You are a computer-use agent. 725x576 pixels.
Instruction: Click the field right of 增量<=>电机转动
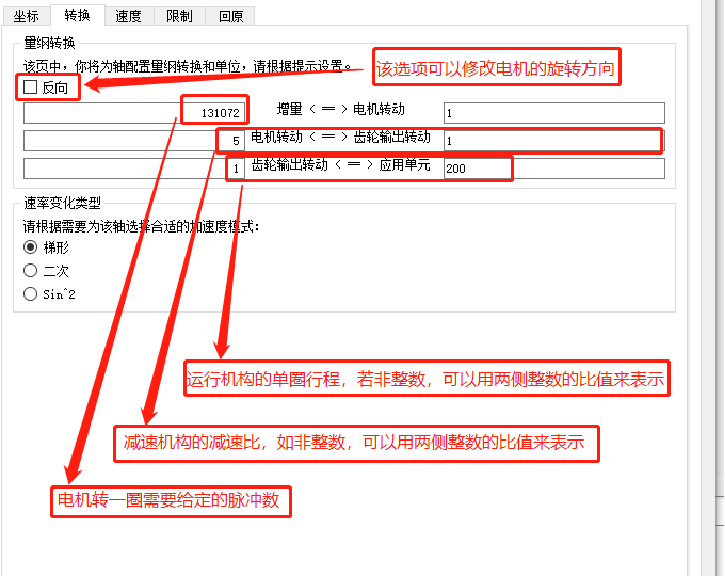554,113
